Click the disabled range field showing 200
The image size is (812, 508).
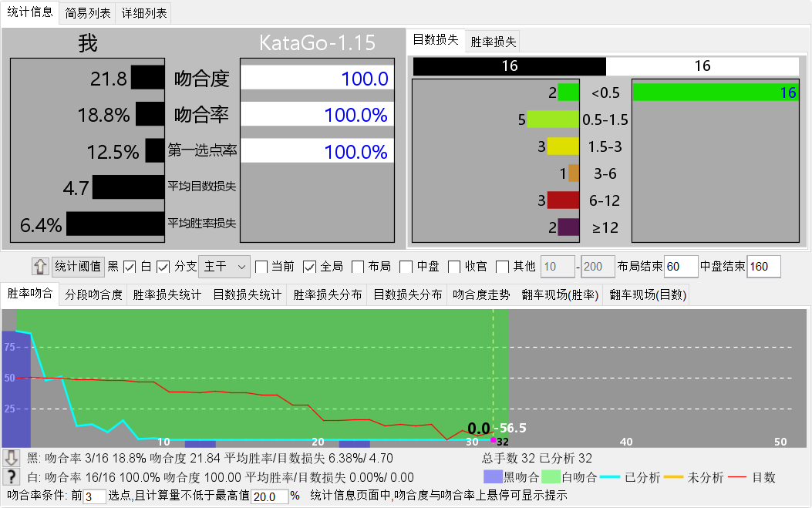point(598,267)
